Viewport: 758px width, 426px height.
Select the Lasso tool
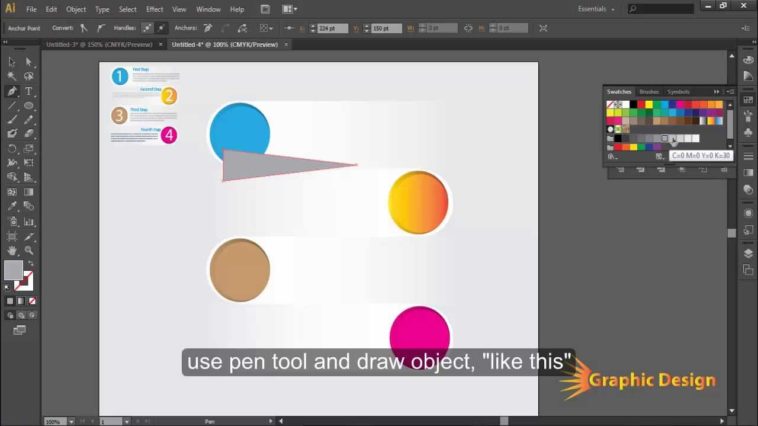click(x=29, y=76)
